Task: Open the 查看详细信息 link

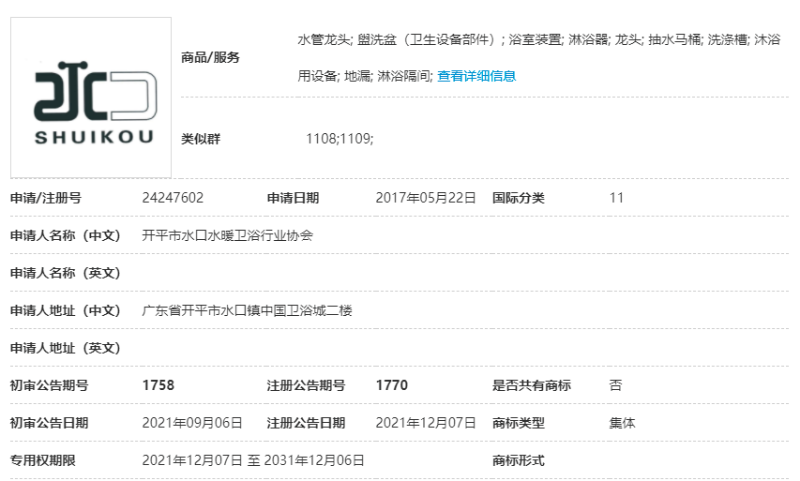Action: point(476,76)
